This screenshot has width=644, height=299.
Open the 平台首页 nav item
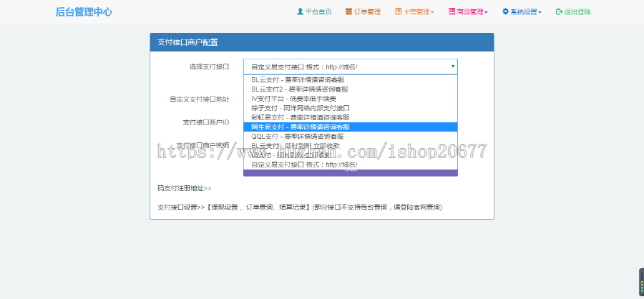tap(314, 12)
